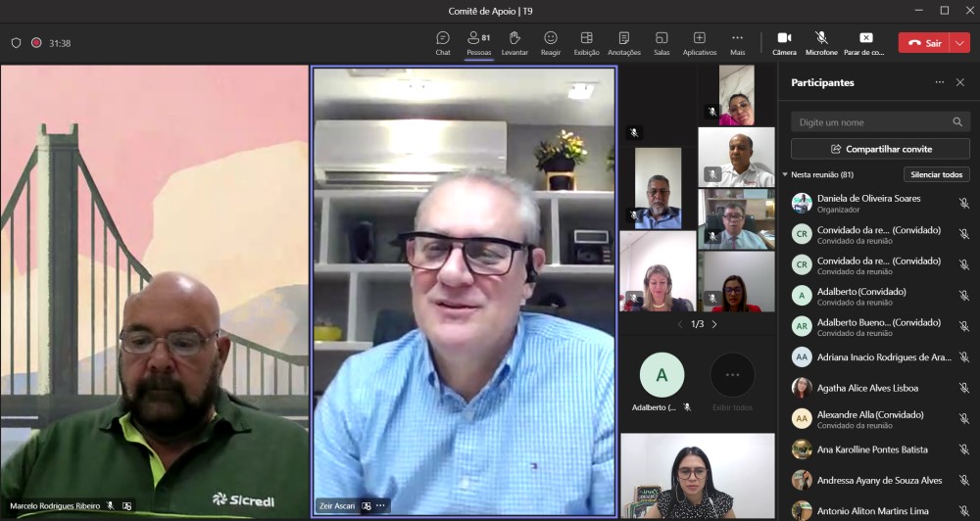Open the dropdown arrow next to Sair

[959, 43]
